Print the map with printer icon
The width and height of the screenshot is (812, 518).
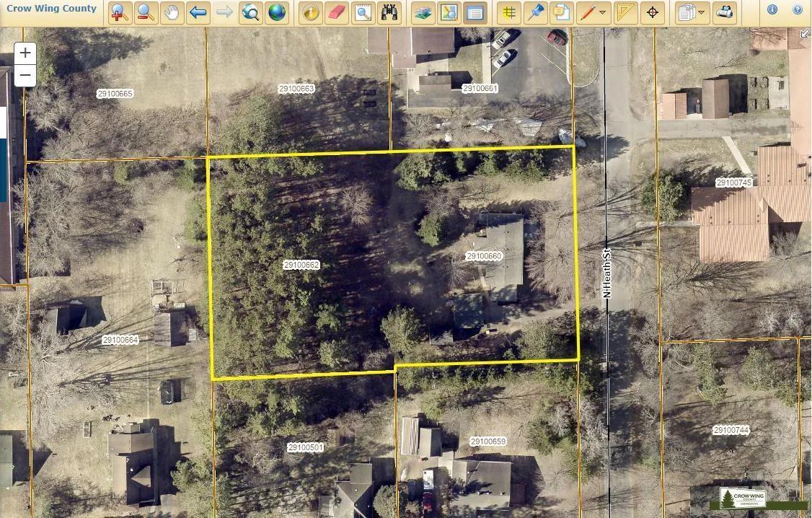pos(724,12)
